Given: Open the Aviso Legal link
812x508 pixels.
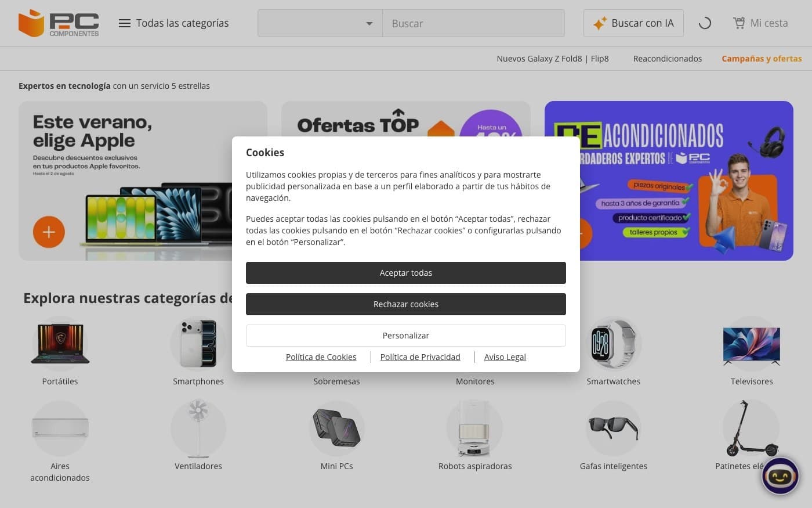Looking at the screenshot, I should coord(505,357).
